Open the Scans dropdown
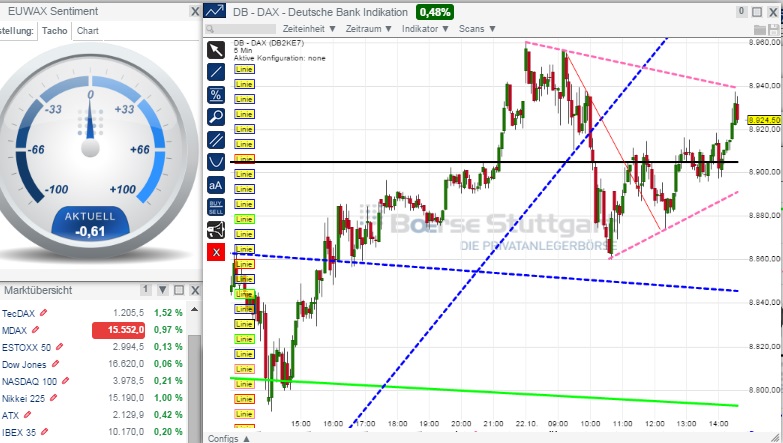The image size is (783, 443). [477, 29]
